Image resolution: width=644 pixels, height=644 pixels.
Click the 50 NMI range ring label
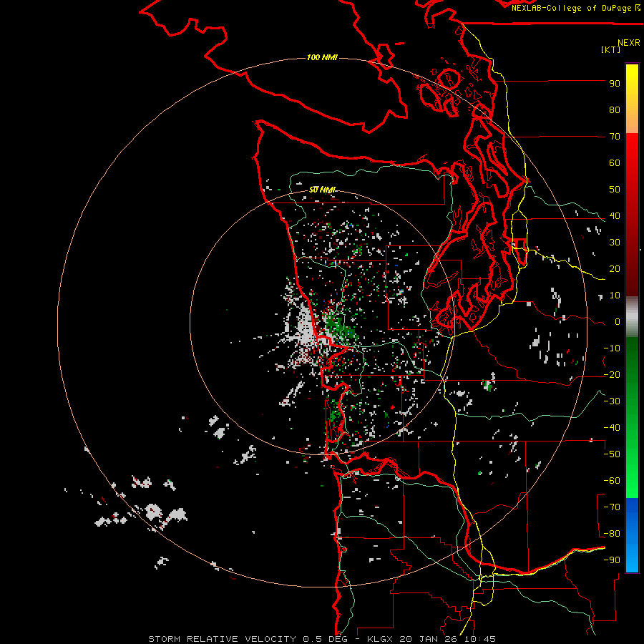tap(322, 190)
